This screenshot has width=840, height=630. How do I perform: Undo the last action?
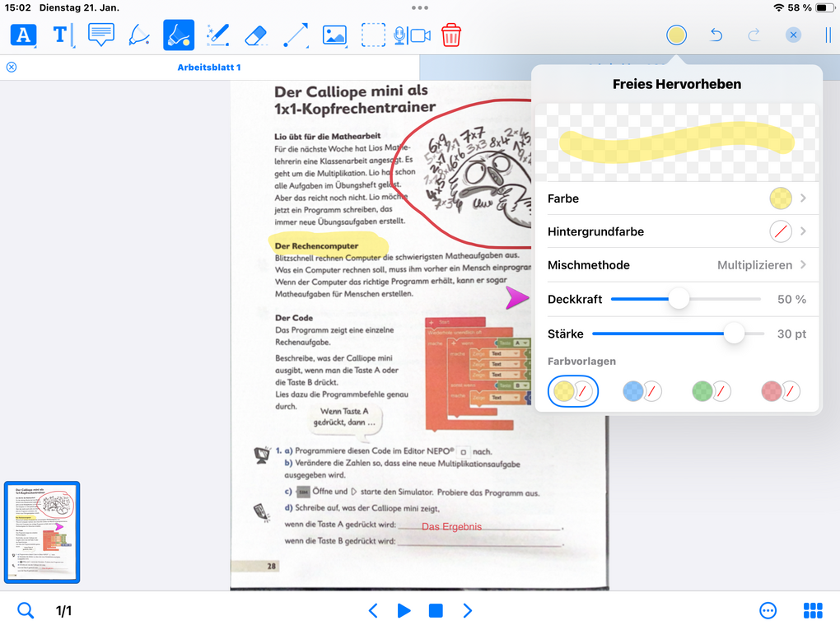[x=716, y=35]
